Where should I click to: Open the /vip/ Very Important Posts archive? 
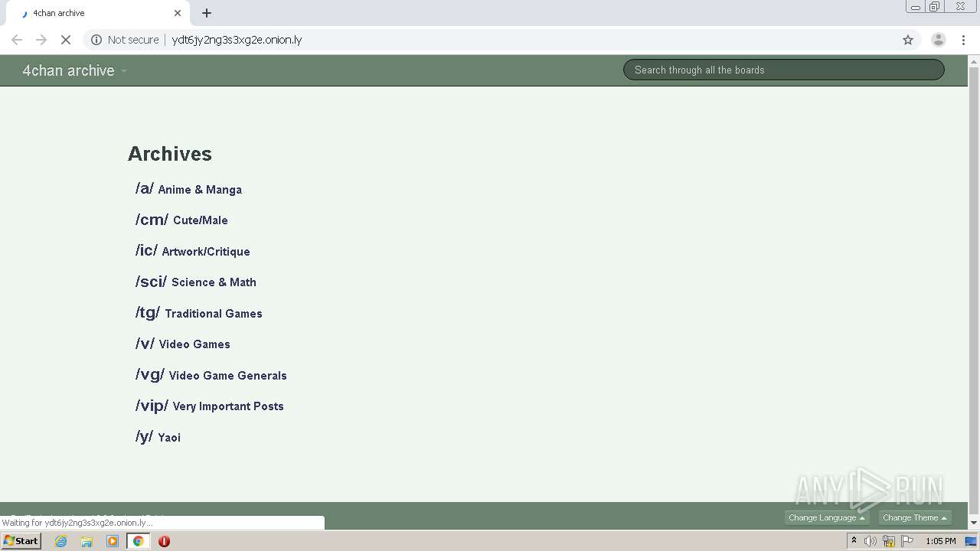tap(210, 406)
